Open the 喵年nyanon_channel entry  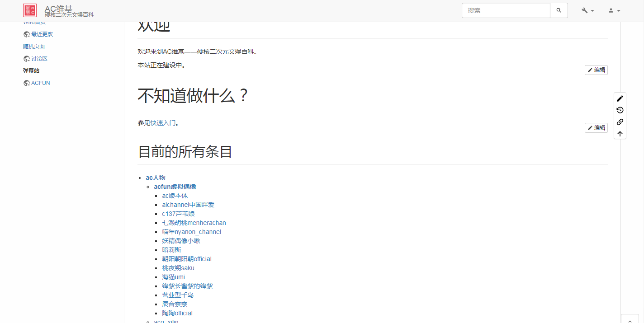click(x=192, y=232)
